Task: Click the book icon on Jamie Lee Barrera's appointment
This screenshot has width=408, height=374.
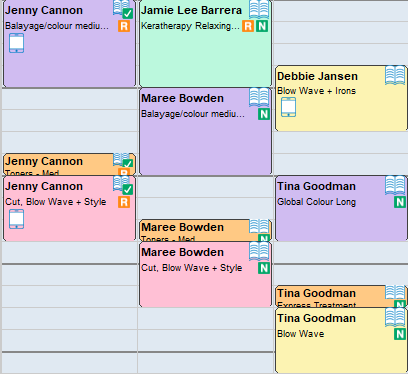Action: point(259,9)
